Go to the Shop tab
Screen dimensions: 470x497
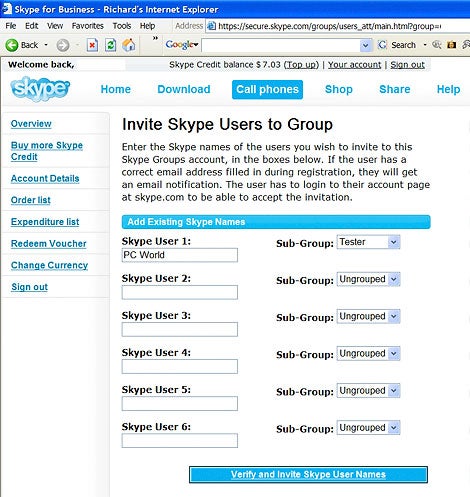339,89
